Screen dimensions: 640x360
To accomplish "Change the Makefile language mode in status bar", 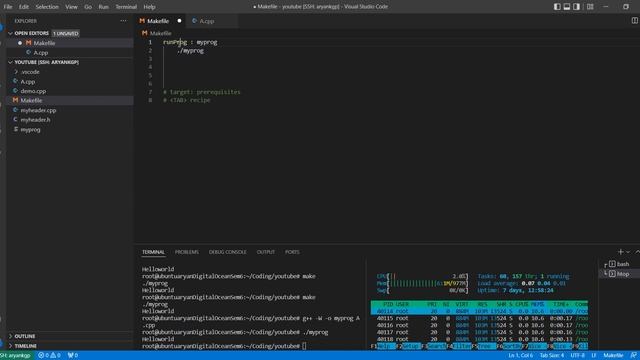I will coord(613,356).
